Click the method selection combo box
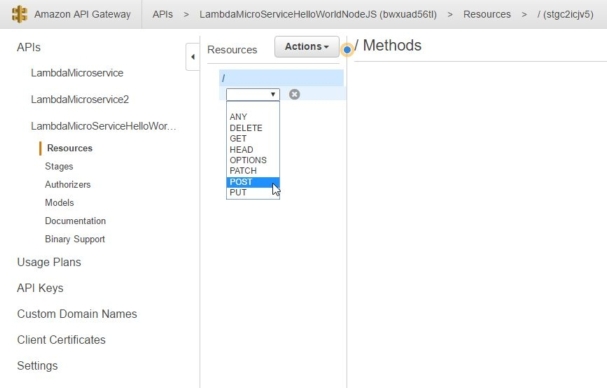This screenshot has width=607, height=388. [x=253, y=94]
